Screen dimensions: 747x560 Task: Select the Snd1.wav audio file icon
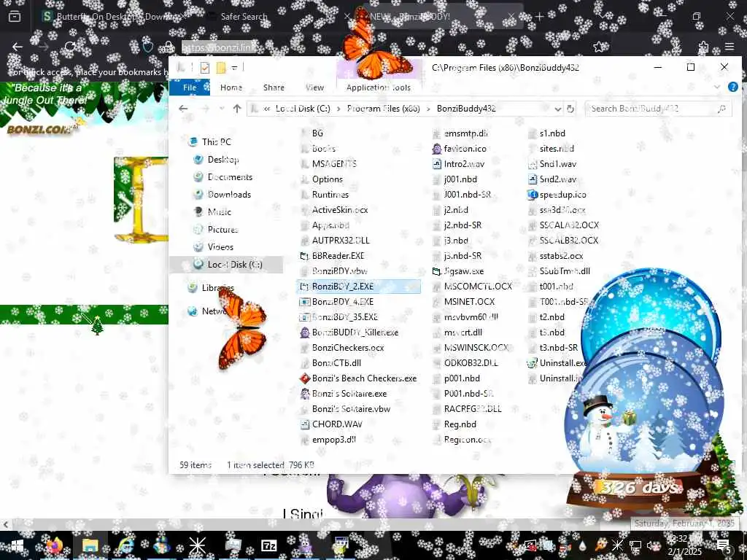[533, 164]
